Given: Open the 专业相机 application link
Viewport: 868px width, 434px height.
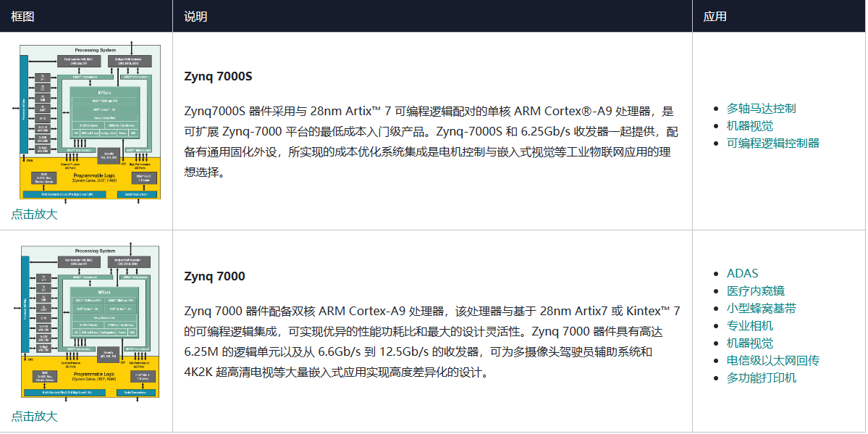Looking at the screenshot, I should pos(749,326).
